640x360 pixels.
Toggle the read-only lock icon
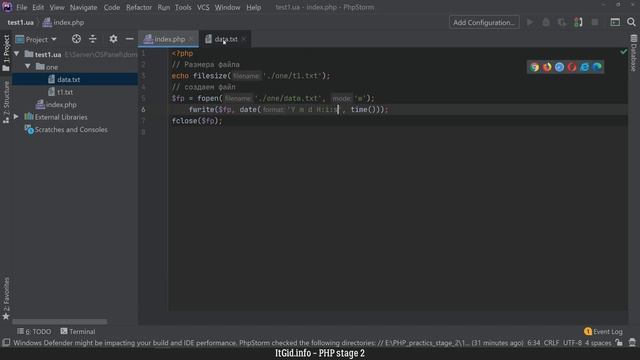pyautogui.click(x=619, y=343)
